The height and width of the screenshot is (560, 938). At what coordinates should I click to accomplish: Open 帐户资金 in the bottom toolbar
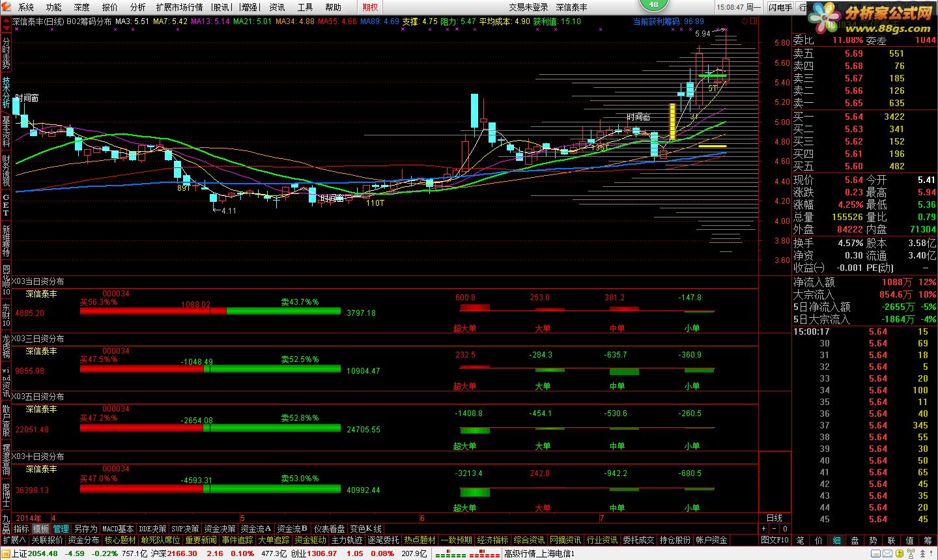[711, 540]
